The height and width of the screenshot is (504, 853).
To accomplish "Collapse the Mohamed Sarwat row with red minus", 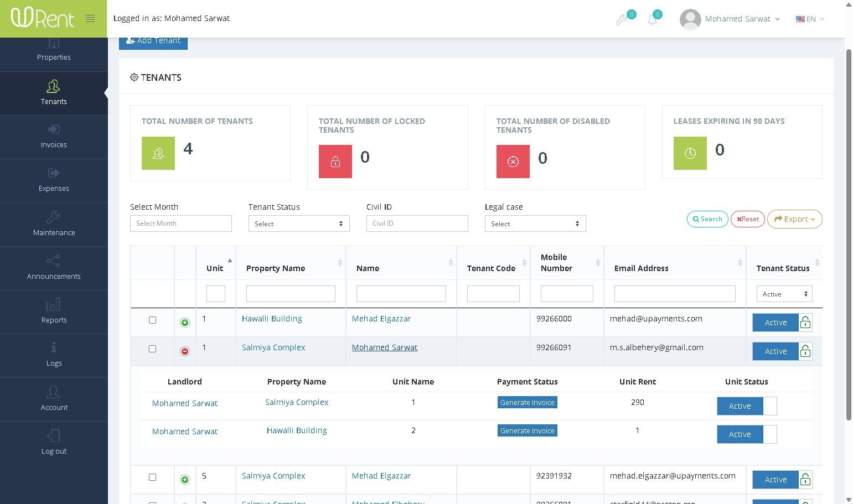I will [185, 351].
